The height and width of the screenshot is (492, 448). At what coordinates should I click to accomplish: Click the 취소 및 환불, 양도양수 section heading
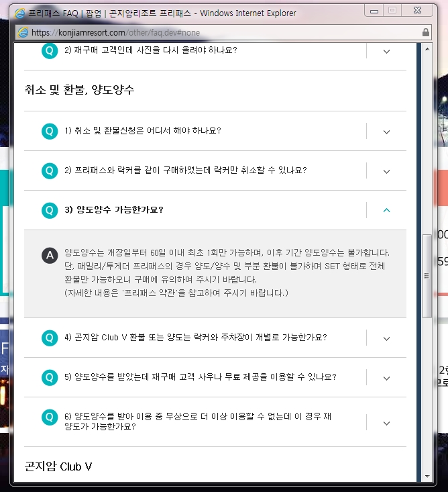79,90
